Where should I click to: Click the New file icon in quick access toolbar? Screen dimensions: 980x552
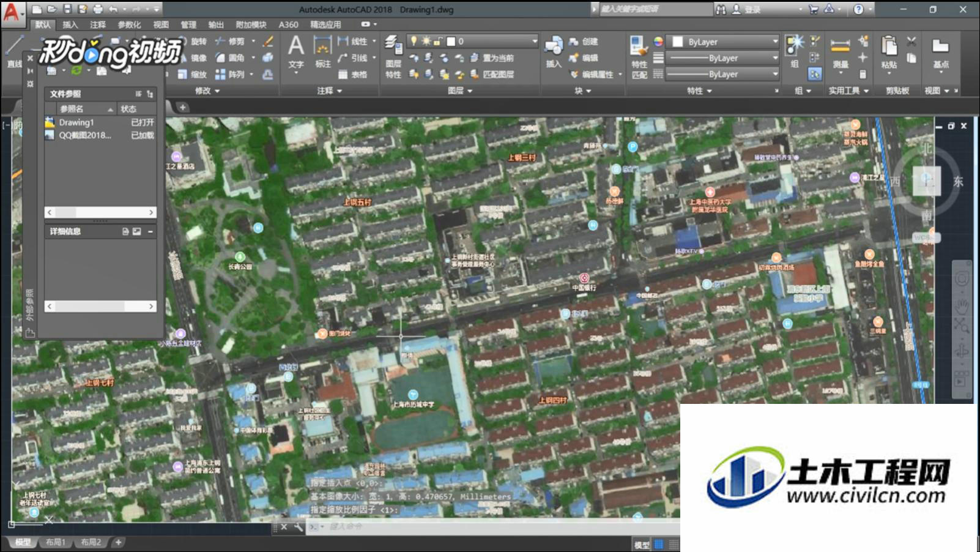[37, 9]
